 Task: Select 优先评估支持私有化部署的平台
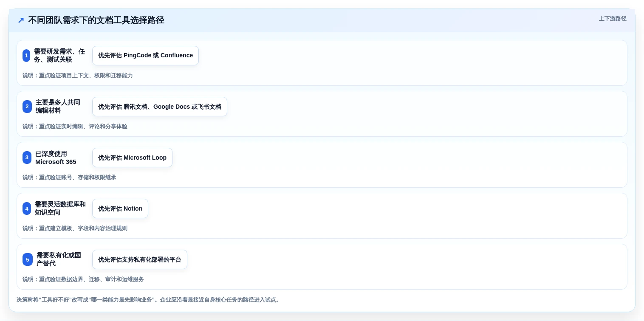pos(140,259)
